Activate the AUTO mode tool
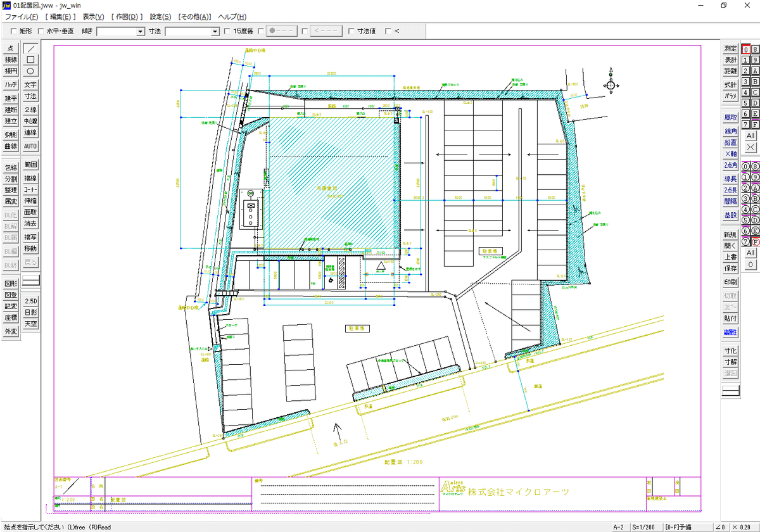 pyautogui.click(x=30, y=146)
